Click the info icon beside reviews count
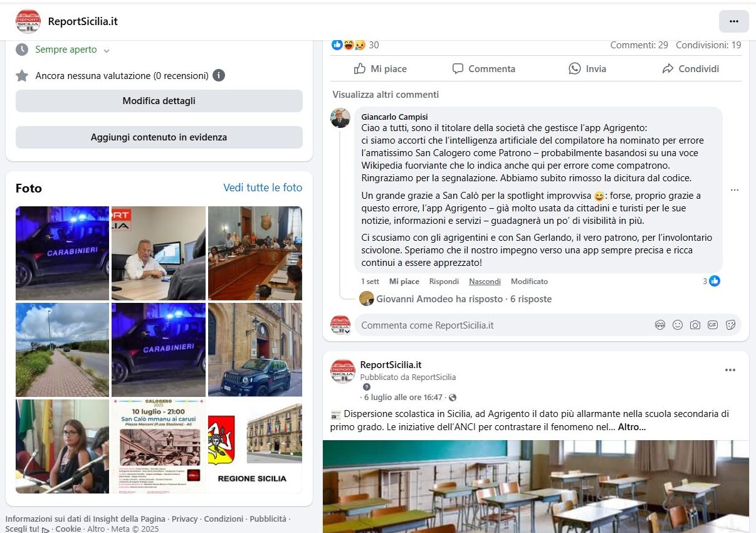The image size is (756, 533). (x=219, y=75)
